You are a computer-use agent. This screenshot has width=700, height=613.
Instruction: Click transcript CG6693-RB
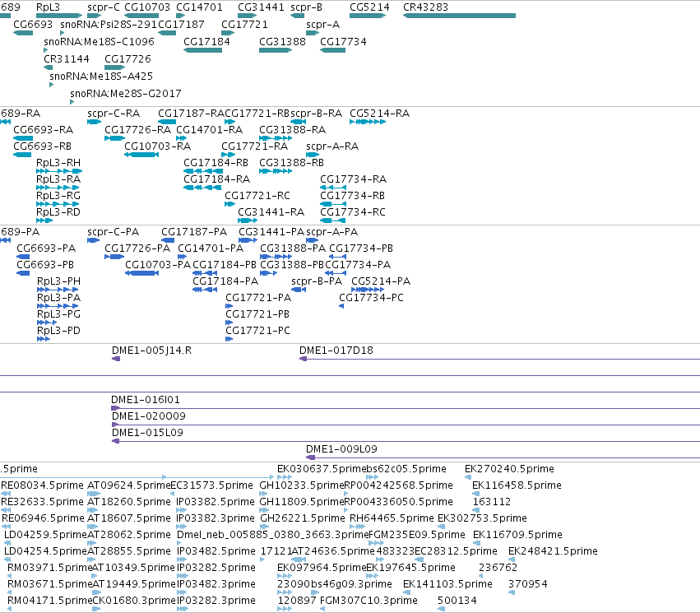tap(43, 146)
